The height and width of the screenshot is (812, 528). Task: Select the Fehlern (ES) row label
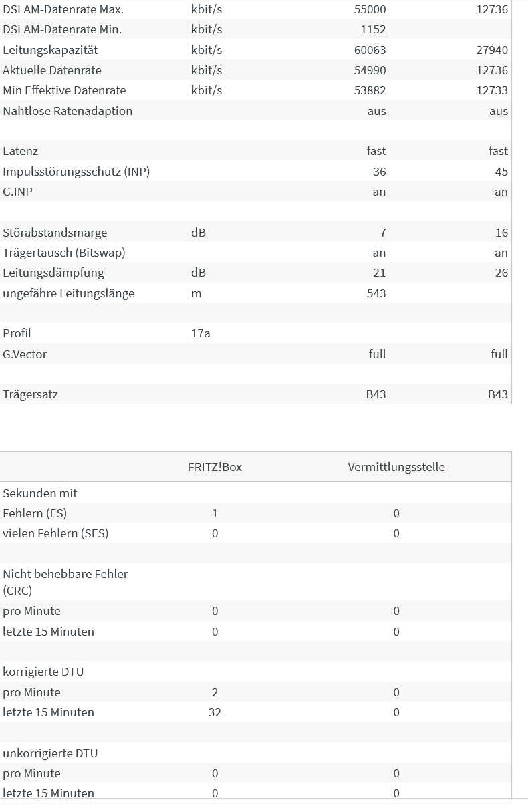[35, 513]
